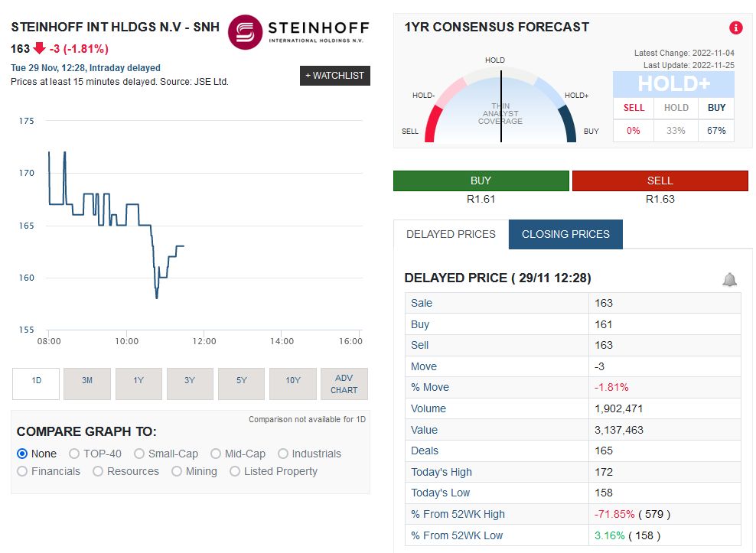Viewport: 756px width, 553px height.
Task: Click the SELL 0% consensus cell
Action: coord(634,131)
